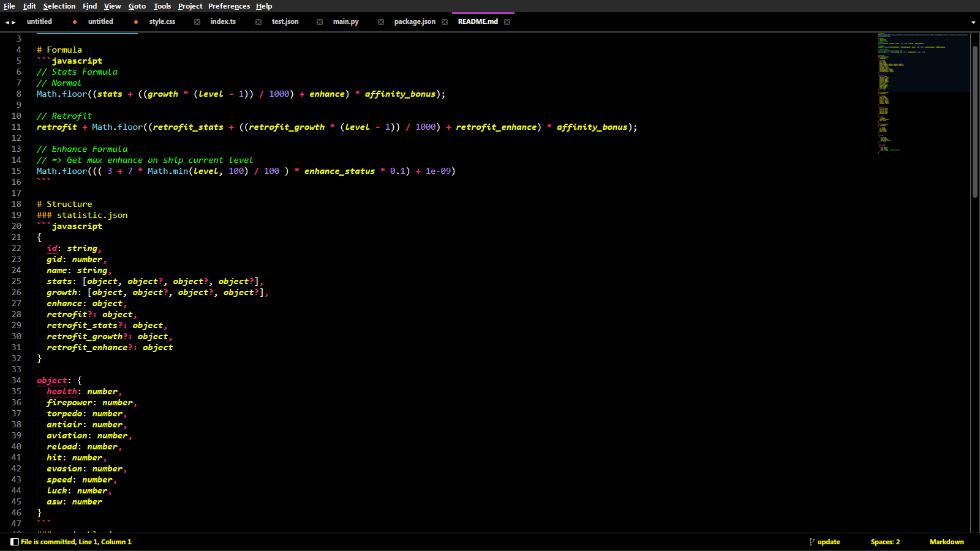Open the Find menu
Viewport: 980px width, 551px height.
90,6
